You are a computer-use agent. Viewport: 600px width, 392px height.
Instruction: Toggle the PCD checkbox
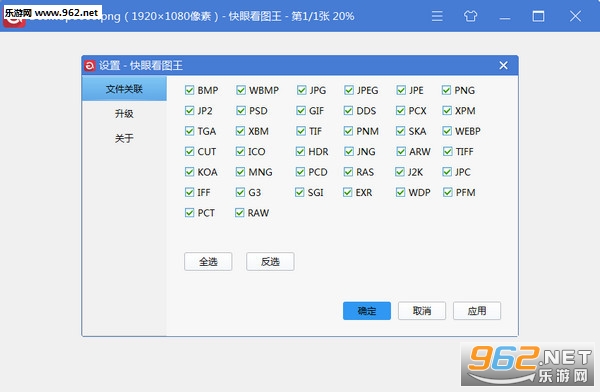300,172
